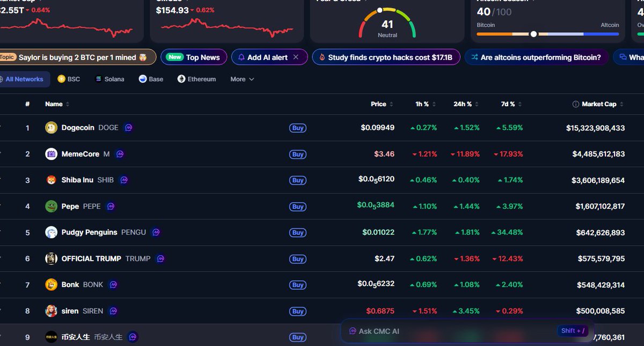Image resolution: width=644 pixels, height=346 pixels.
Task: Open Are altcoins outperforming Bitcoin question
Action: tap(537, 57)
